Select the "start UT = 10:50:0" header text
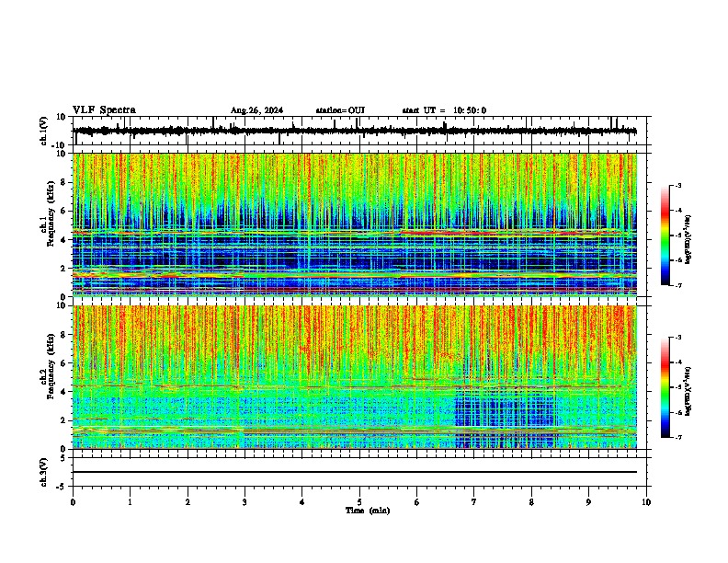 [x=444, y=110]
